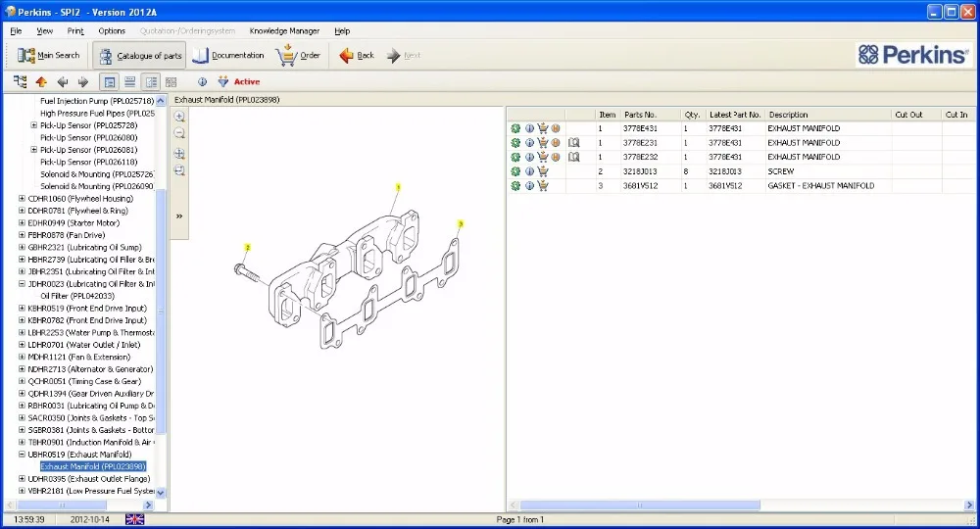980x529 pixels.
Task: Open the book icon in row 3778E232
Action: tap(573, 157)
